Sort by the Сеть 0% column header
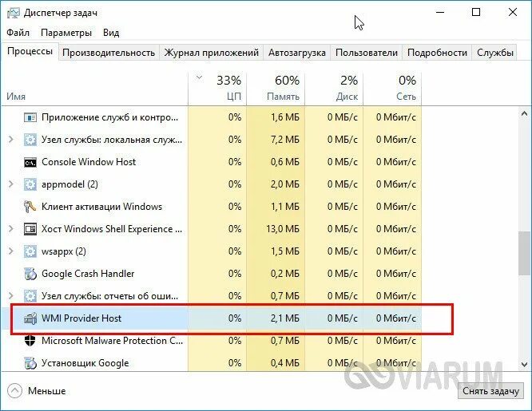The width and height of the screenshot is (532, 411). (392, 89)
